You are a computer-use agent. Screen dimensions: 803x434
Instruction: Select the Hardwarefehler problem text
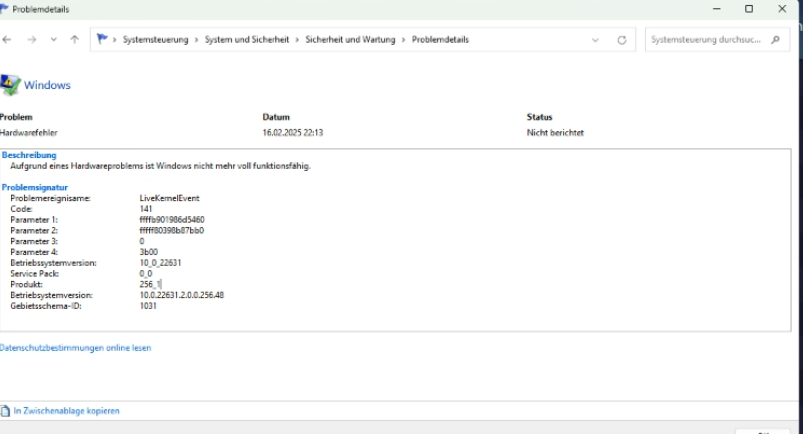click(x=28, y=133)
